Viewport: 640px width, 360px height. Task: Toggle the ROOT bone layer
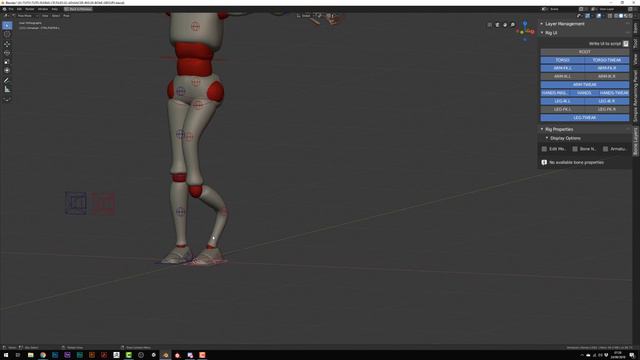pyautogui.click(x=584, y=52)
